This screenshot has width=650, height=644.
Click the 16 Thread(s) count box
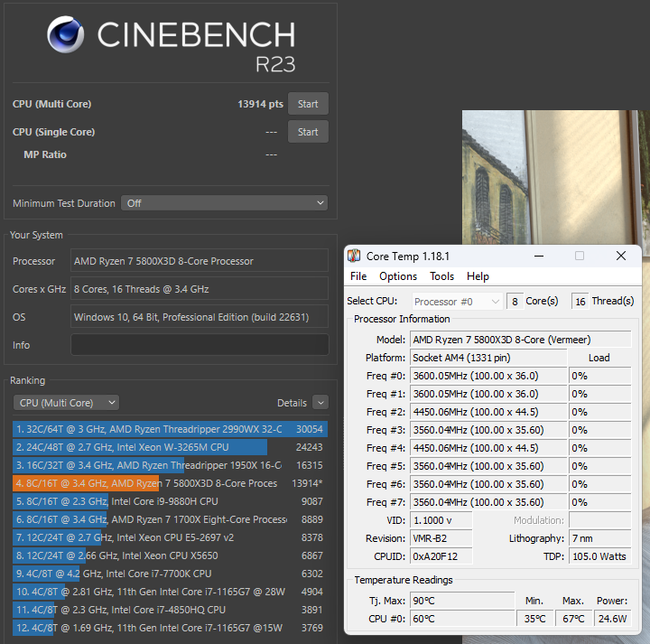[580, 302]
